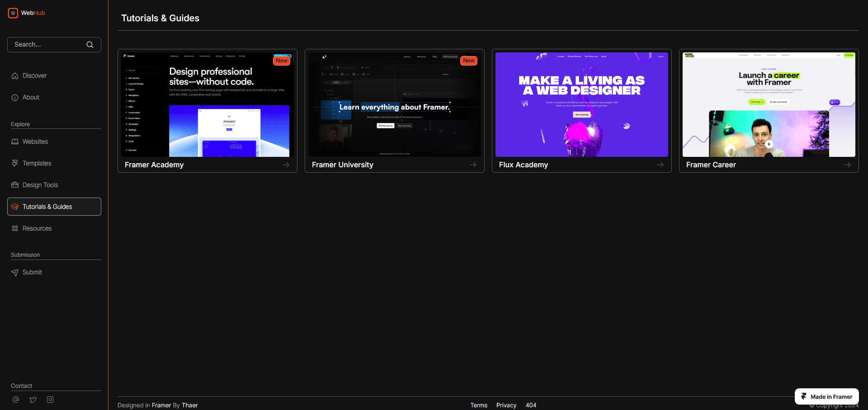The width and height of the screenshot is (868, 410).
Task: Click the Flux Academy title
Action: click(x=524, y=165)
